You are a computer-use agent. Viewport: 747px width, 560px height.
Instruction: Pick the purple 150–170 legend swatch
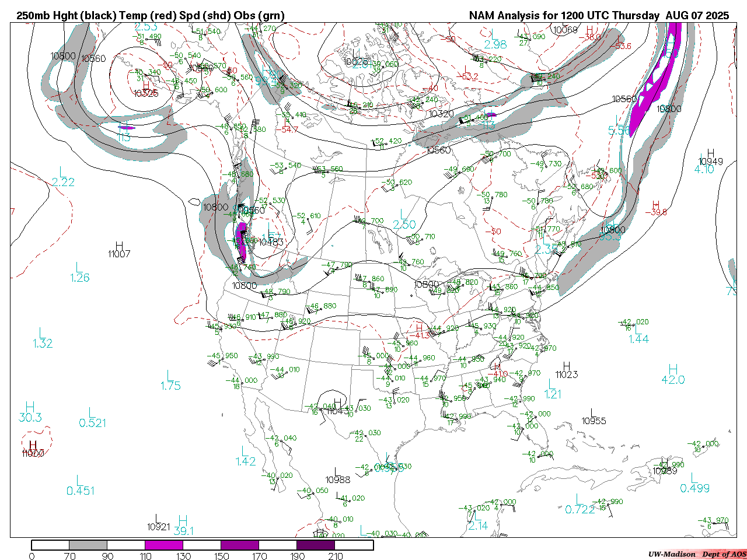point(240,545)
